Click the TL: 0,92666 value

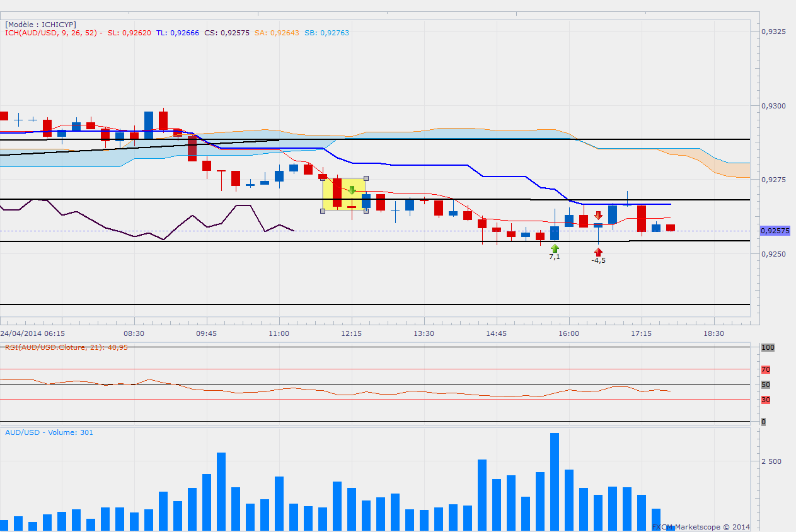pyautogui.click(x=178, y=33)
